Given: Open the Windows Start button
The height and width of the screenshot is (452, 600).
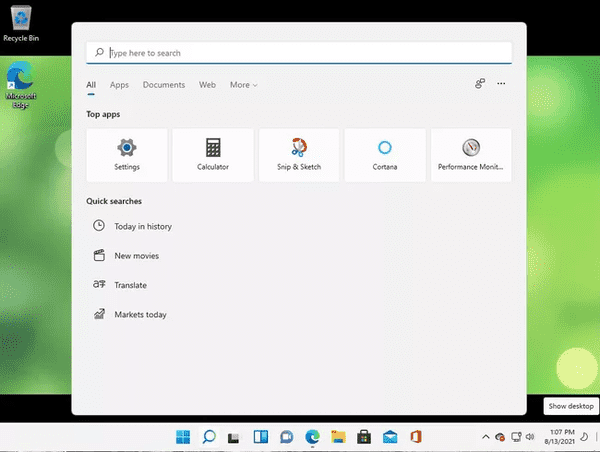Looking at the screenshot, I should (x=183, y=437).
